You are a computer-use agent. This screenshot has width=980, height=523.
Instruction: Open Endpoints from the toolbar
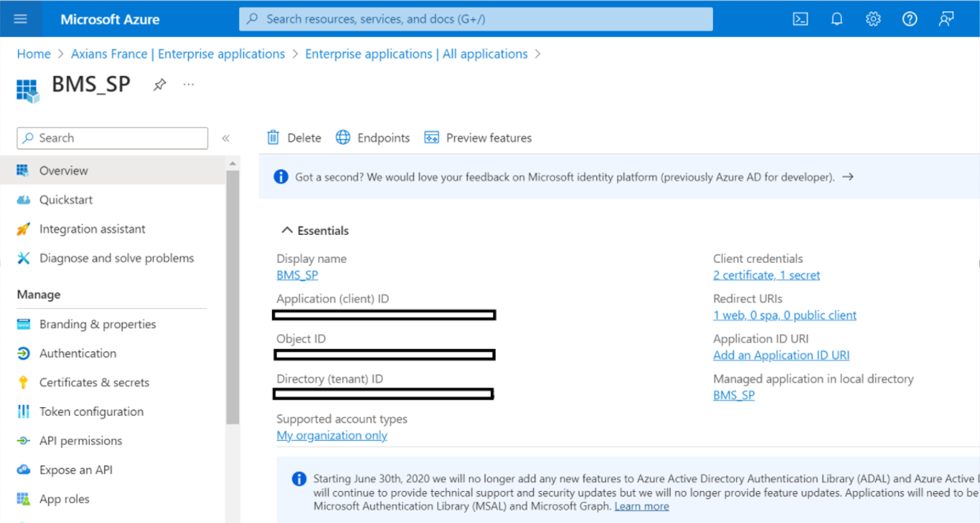(x=373, y=138)
